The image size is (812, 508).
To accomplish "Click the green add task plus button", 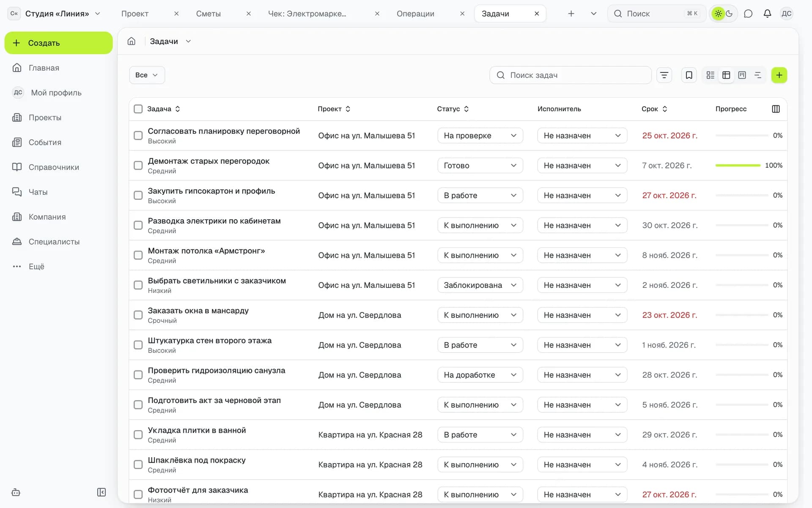I will point(779,75).
